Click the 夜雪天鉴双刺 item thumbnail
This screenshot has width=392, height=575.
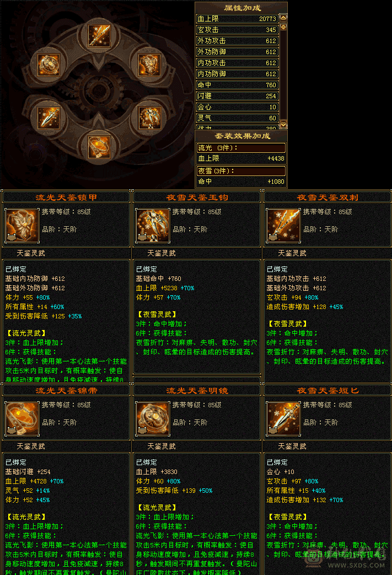[x=283, y=226]
